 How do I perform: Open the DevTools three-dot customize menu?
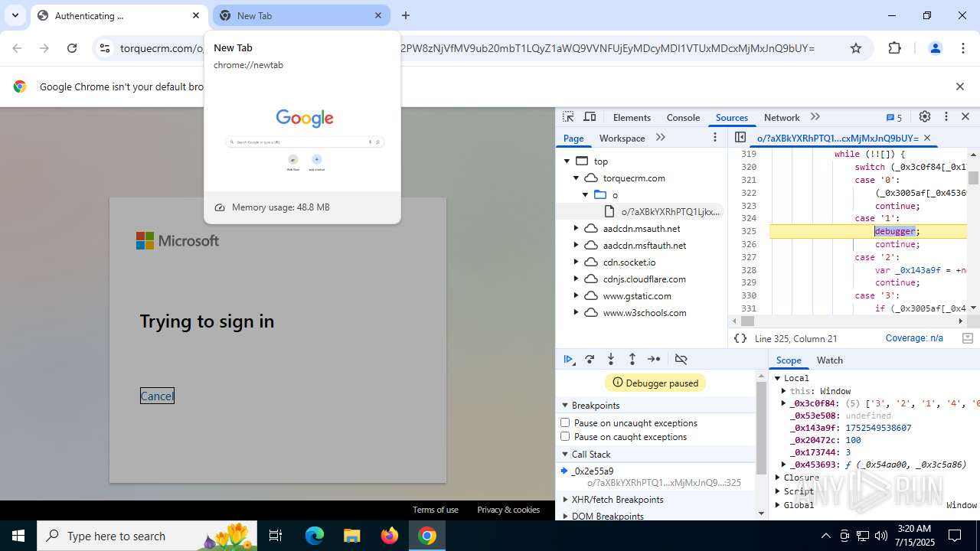946,117
